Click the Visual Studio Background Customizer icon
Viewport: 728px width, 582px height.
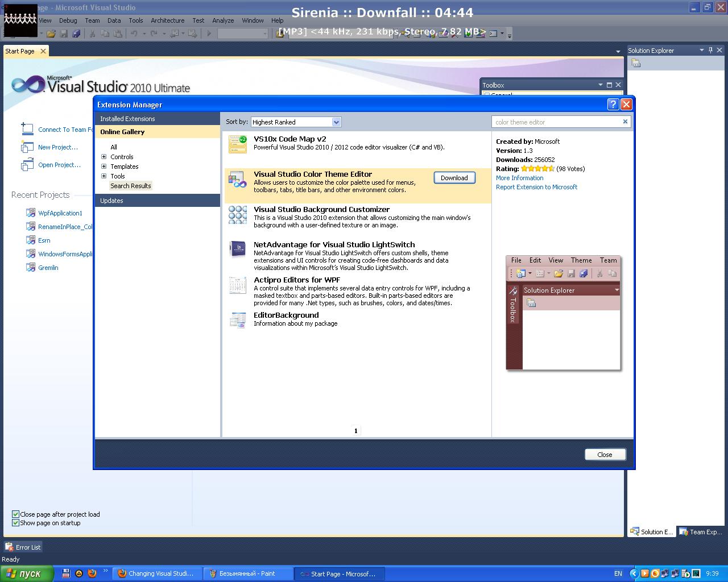pyautogui.click(x=238, y=215)
